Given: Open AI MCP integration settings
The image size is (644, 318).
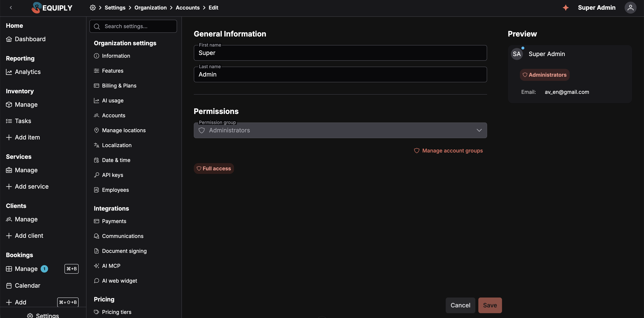Looking at the screenshot, I should pos(107,266).
